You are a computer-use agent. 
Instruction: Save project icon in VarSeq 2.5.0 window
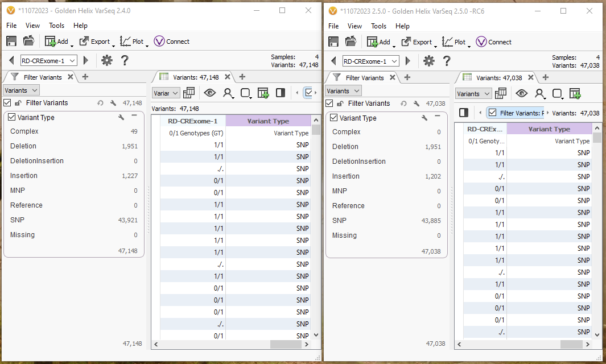333,42
